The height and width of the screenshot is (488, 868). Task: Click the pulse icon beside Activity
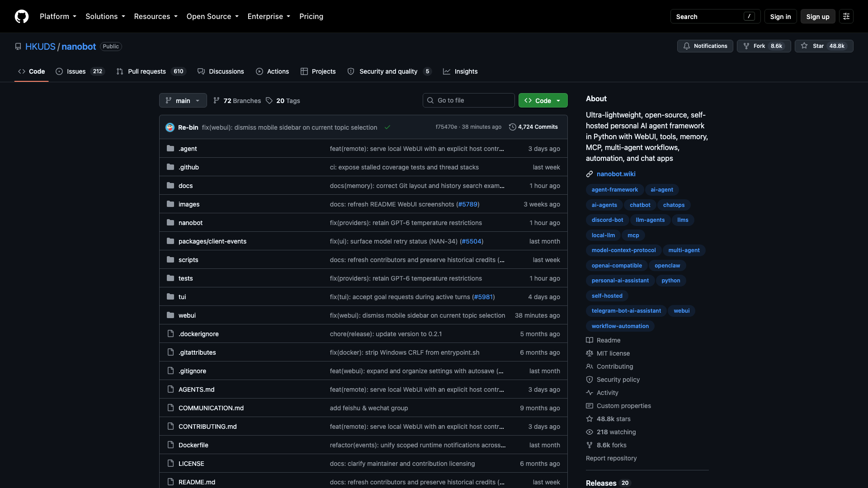coord(590,393)
